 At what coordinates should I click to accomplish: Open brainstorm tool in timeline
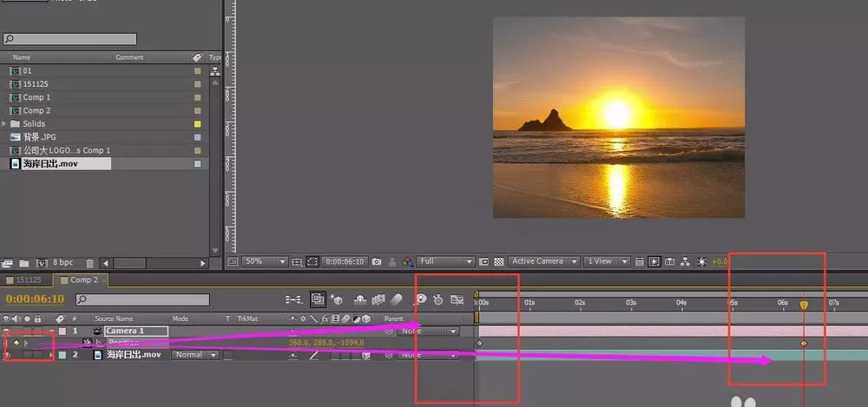pyautogui.click(x=420, y=299)
